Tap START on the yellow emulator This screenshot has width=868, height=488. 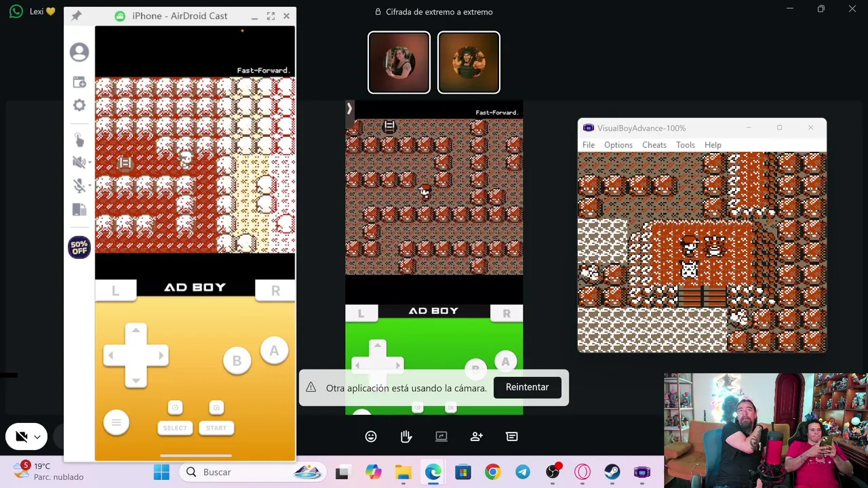click(216, 428)
